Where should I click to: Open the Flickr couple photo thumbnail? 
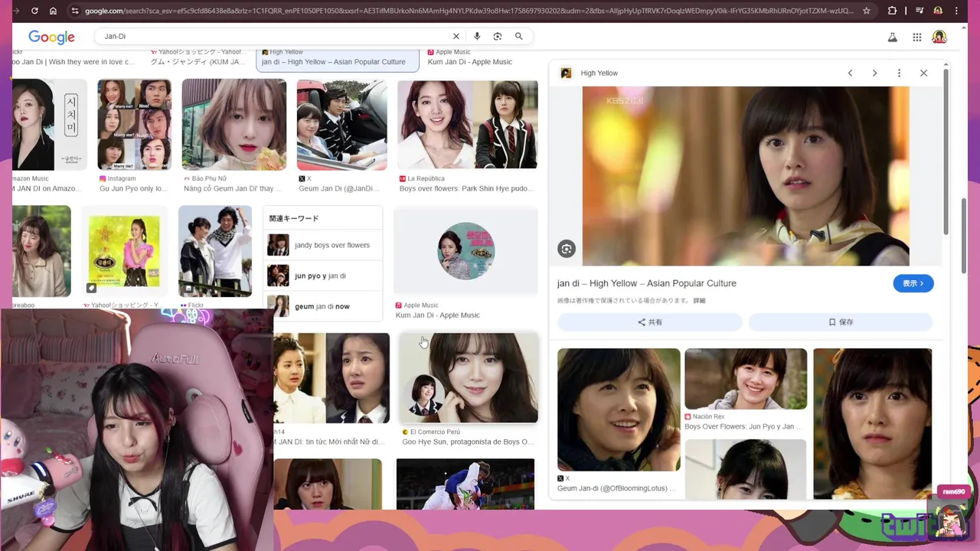pyautogui.click(x=215, y=251)
